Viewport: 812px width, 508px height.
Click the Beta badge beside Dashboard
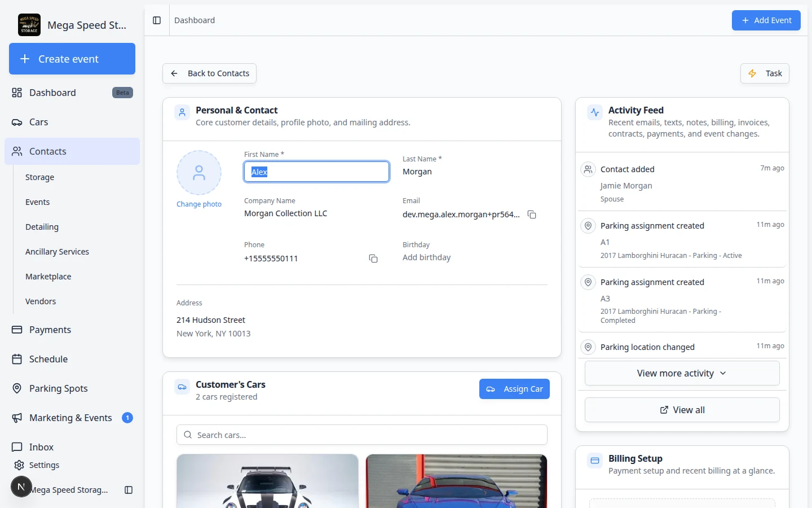pyautogui.click(x=122, y=93)
